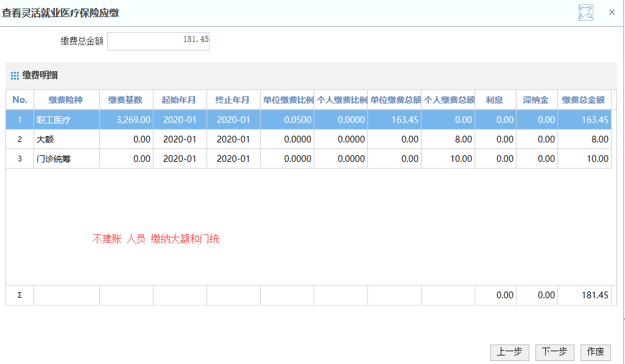Viewport: 625px width, 364px height.
Task: Click row number 3 in the No. column
Action: [19, 158]
